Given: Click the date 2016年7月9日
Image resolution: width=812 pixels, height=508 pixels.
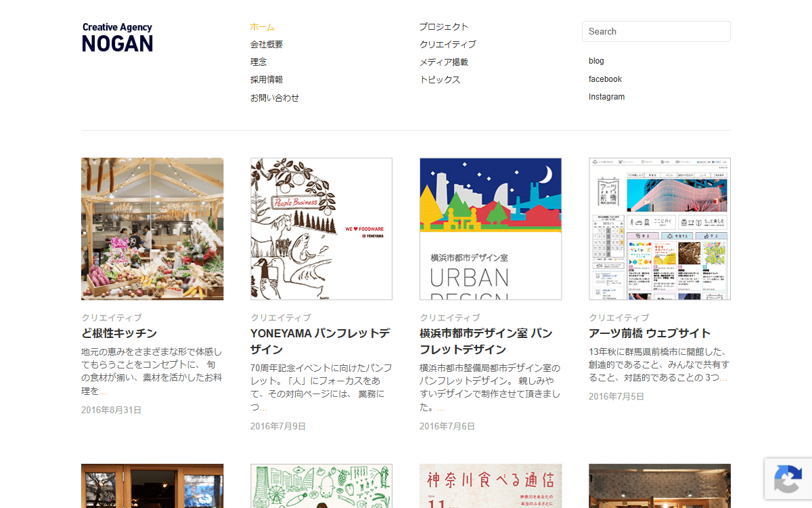Looking at the screenshot, I should pos(278,426).
